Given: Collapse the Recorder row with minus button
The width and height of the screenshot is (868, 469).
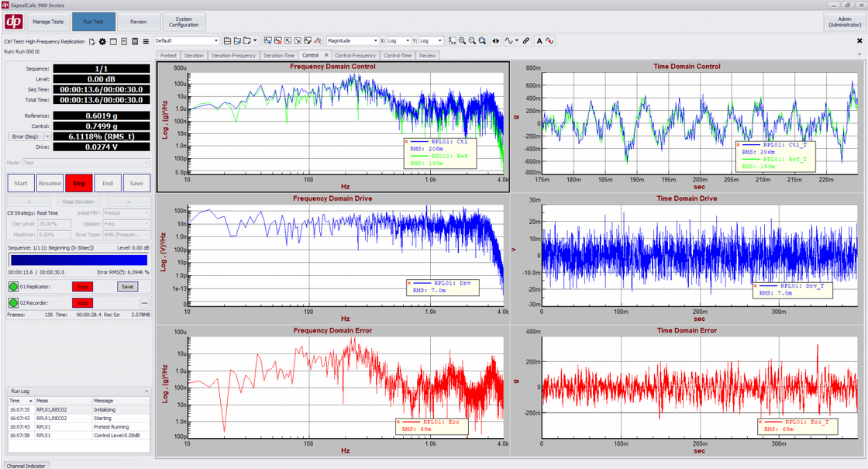Looking at the screenshot, I should click(144, 302).
